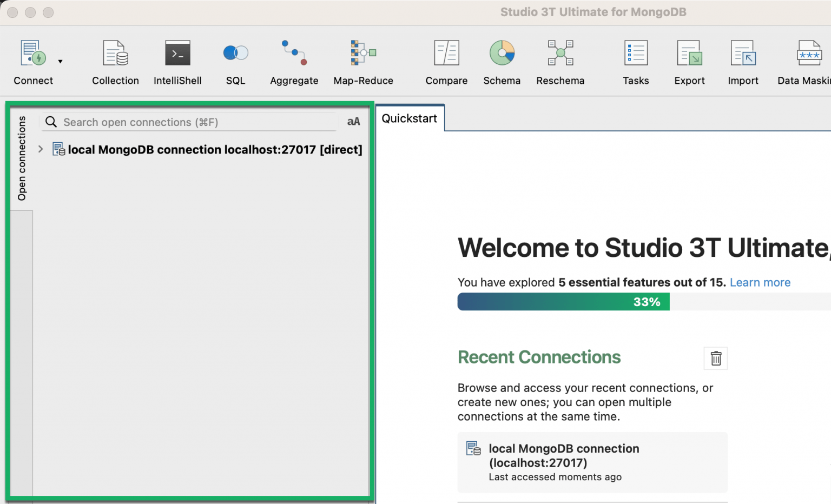Switch to the Quickstart tab
This screenshot has width=831, height=504.
(409, 118)
